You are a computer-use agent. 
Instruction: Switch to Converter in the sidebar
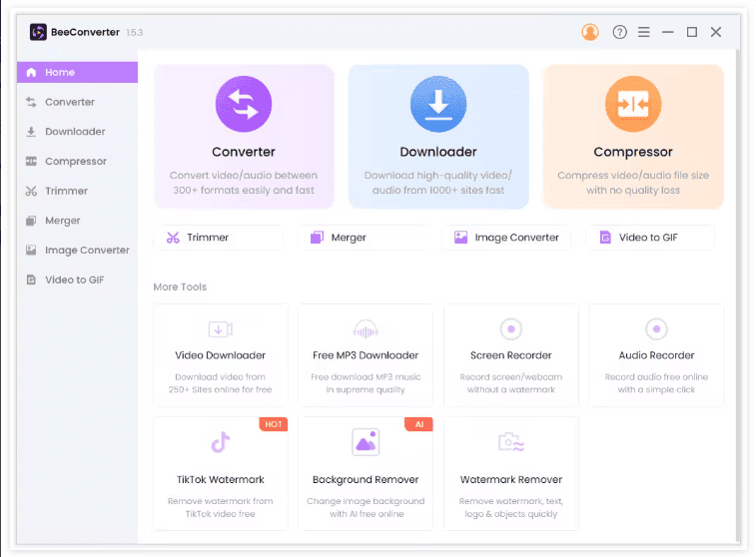tap(77, 102)
